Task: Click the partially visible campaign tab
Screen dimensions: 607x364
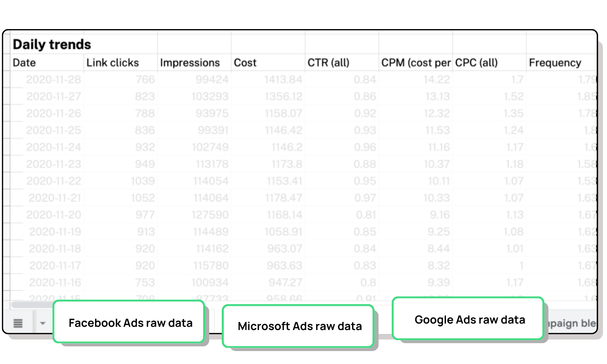Action: pos(571,323)
